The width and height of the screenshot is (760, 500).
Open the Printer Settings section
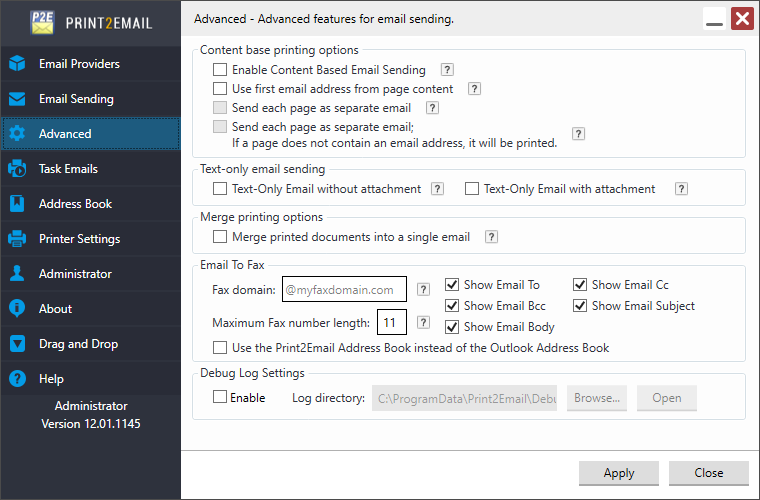[91, 238]
